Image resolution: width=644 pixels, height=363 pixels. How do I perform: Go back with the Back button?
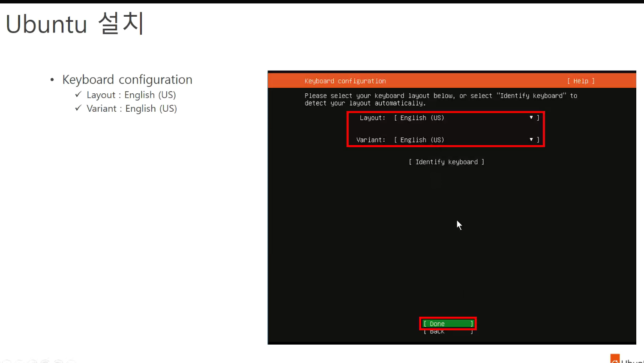coord(448,332)
